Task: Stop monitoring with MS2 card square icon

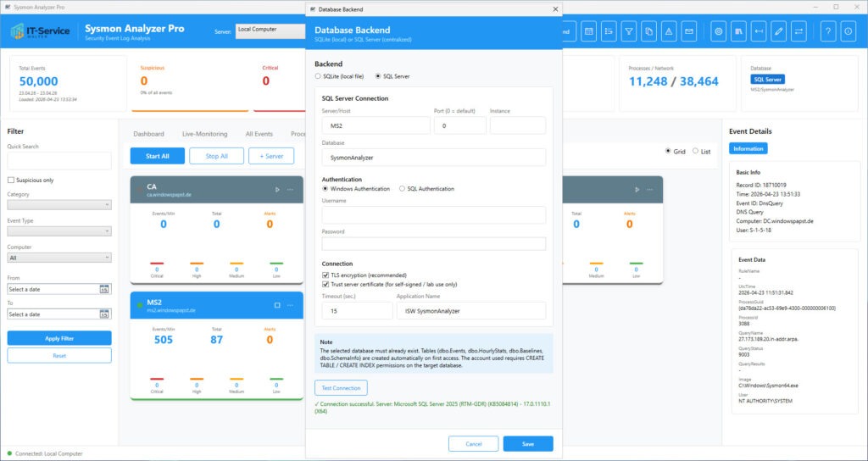Action: pyautogui.click(x=277, y=305)
